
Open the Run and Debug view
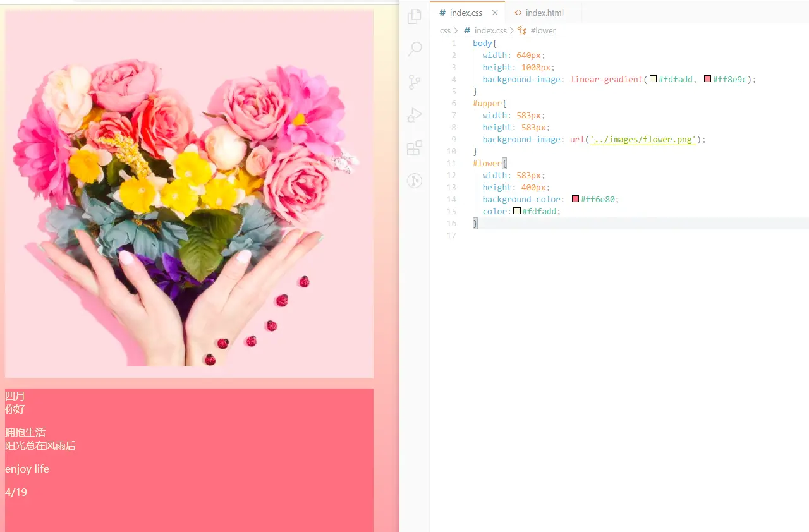tap(415, 115)
